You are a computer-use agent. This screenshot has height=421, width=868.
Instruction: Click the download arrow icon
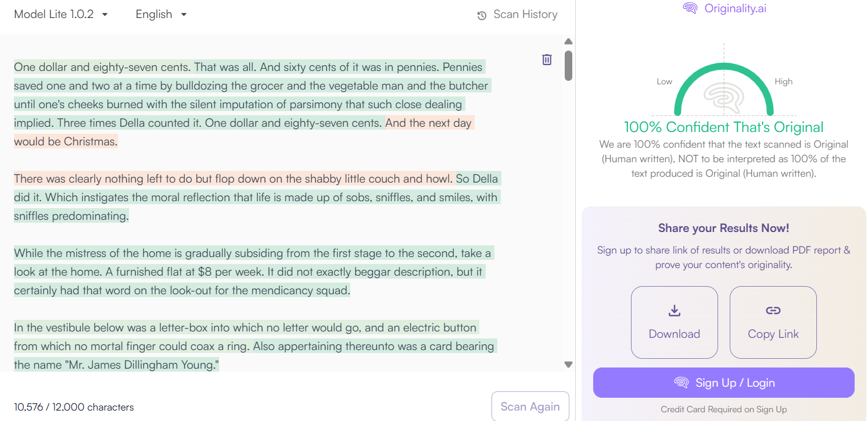pos(674,311)
